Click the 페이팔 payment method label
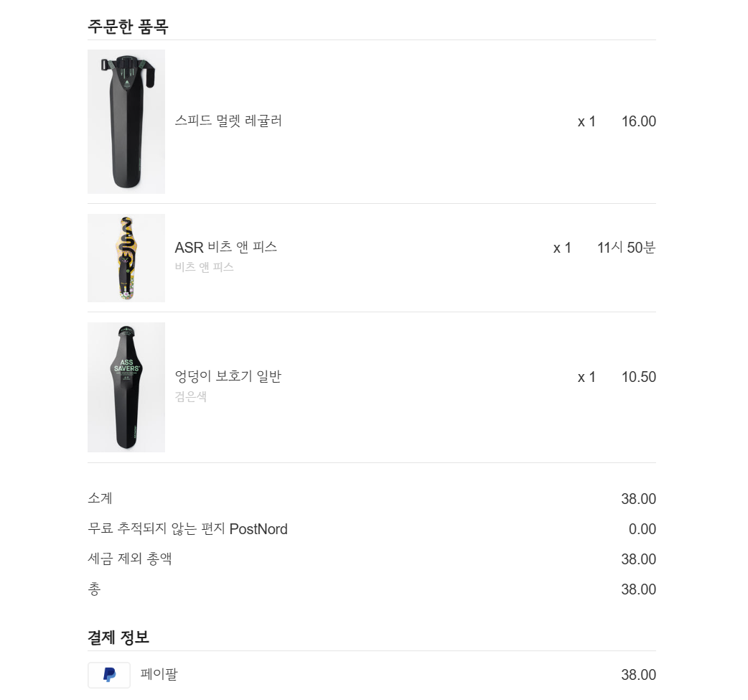The image size is (748, 700). [x=159, y=674]
